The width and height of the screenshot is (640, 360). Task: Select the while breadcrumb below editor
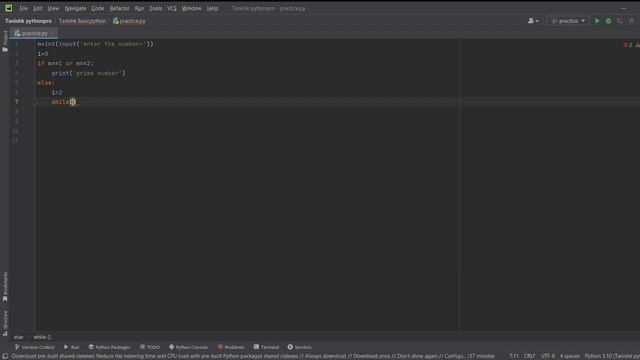click(42, 337)
